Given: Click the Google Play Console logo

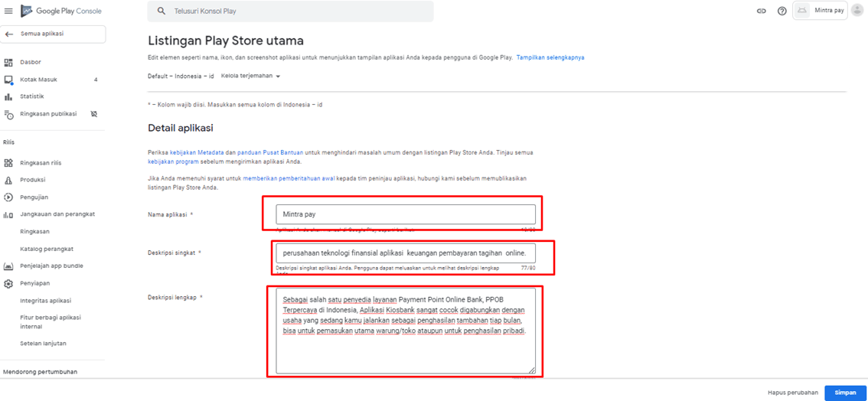Looking at the screenshot, I should click(61, 11).
